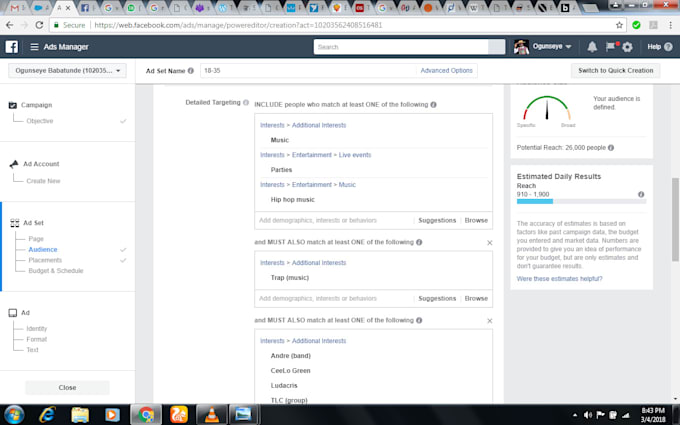Bookmark page with the star icon
The image size is (680, 425).
tap(619, 25)
